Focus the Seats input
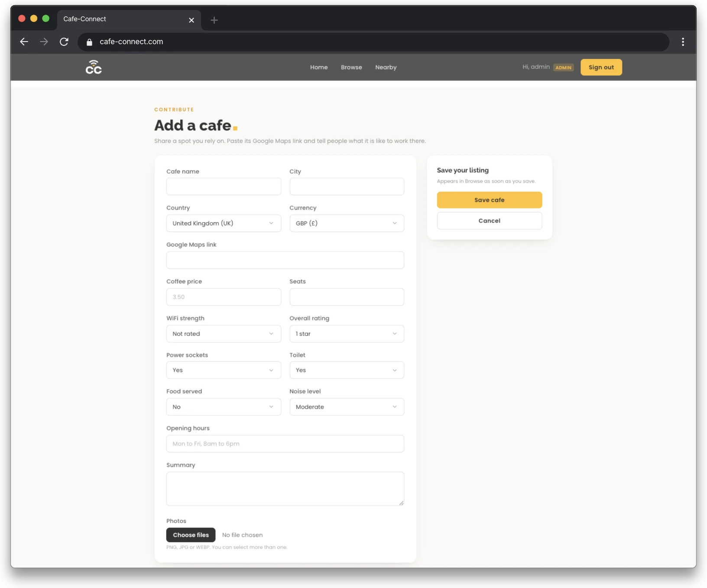The height and width of the screenshot is (588, 707). 347,297
